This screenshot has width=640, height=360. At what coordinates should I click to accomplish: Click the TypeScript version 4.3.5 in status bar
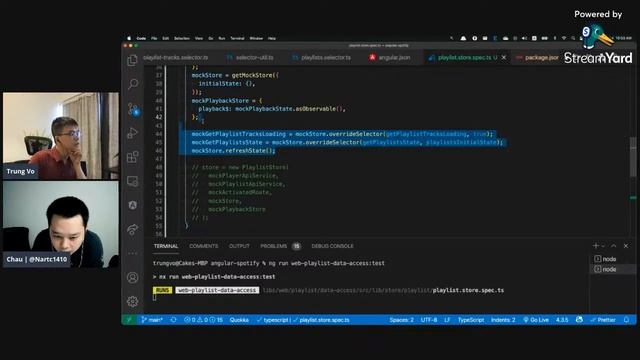[x=562, y=320]
